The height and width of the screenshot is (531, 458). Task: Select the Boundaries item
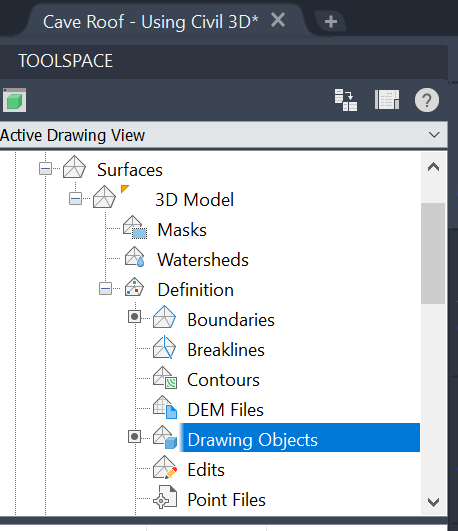tap(231, 320)
